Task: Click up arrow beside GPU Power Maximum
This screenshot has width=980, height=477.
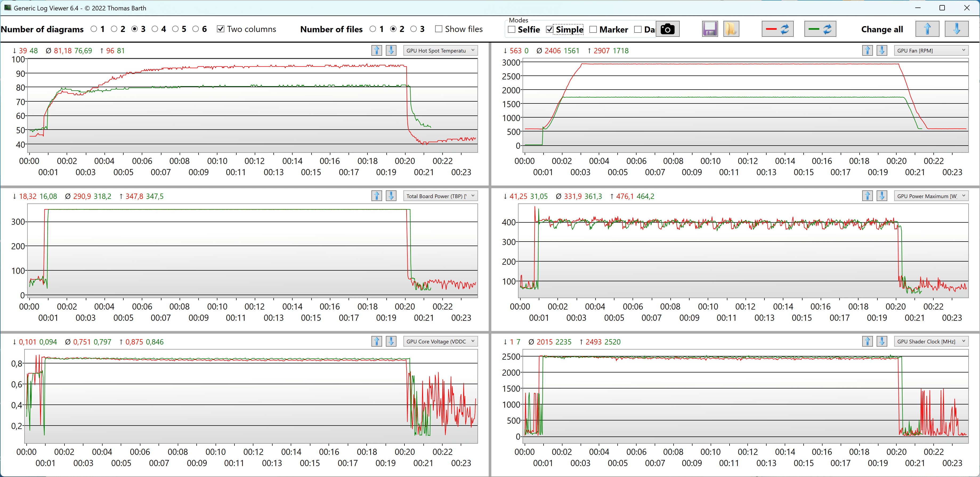Action: coord(867,196)
